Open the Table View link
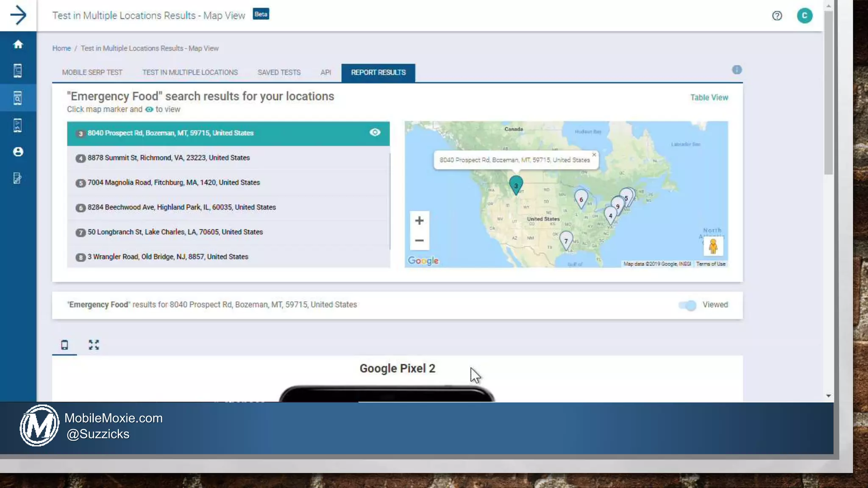The width and height of the screenshot is (868, 488). click(x=709, y=97)
